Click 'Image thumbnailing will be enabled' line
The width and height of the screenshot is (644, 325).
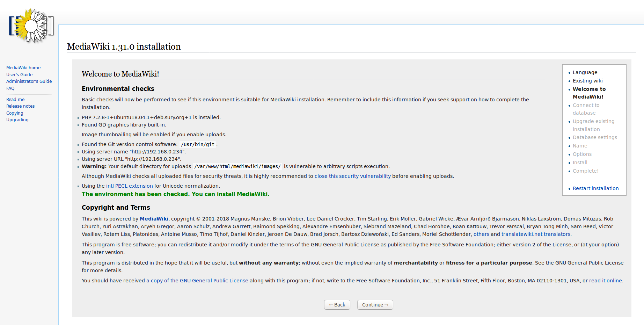[x=154, y=135]
